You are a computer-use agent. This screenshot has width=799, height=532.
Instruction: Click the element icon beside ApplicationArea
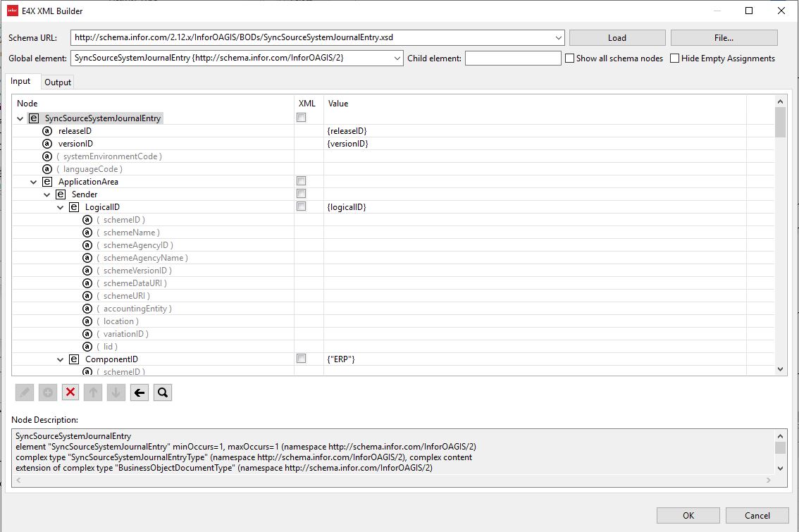coord(47,181)
